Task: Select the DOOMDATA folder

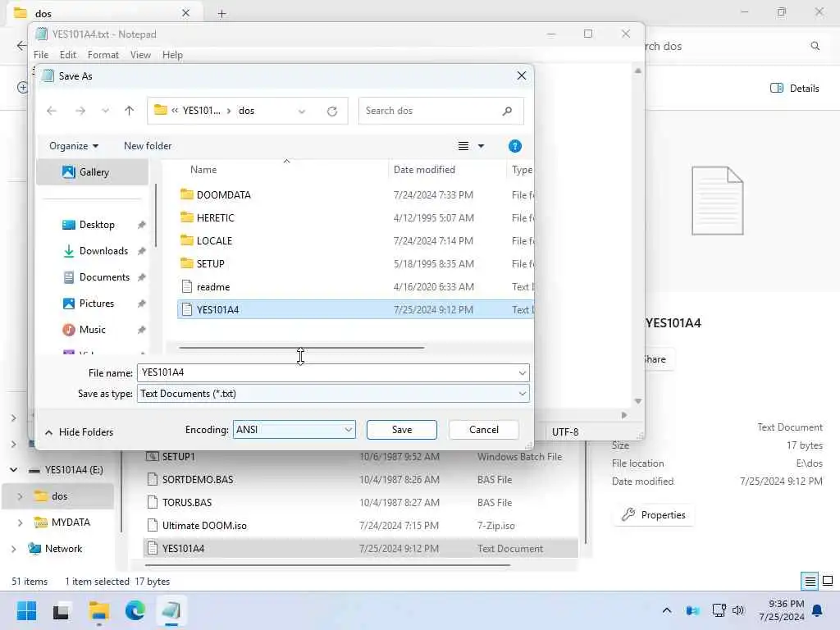Action: [355, 195]
